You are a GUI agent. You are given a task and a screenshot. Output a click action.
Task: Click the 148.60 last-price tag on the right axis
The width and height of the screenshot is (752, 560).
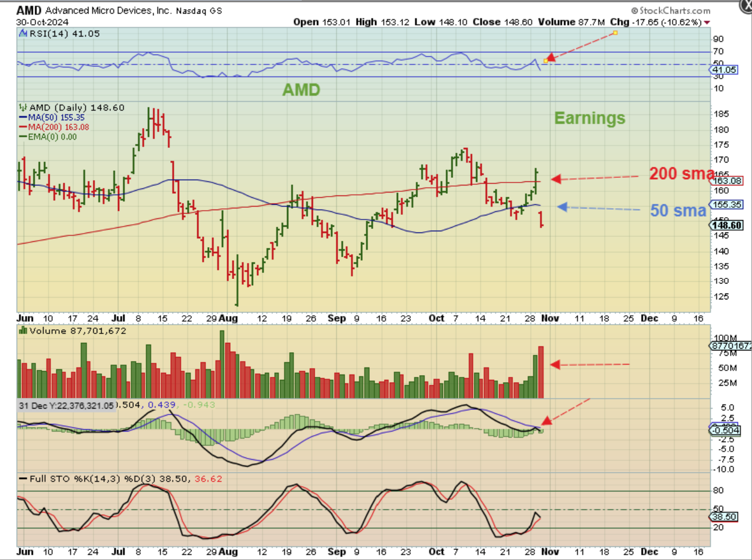point(727,225)
